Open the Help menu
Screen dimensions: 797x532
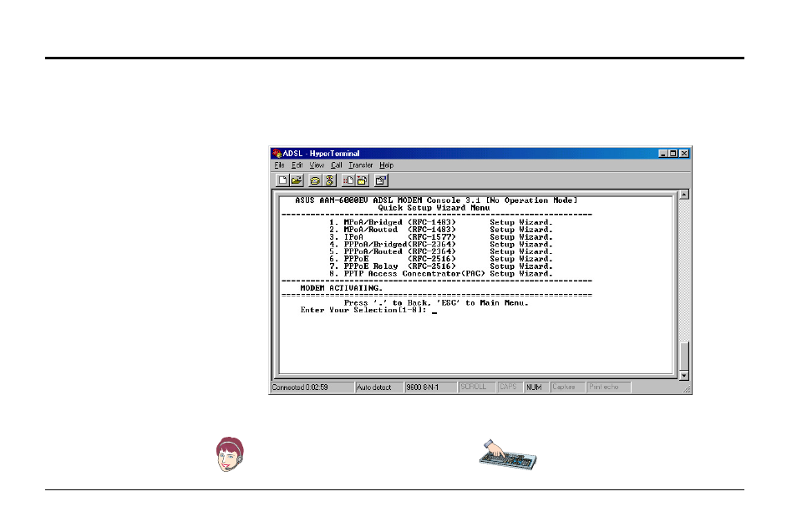[386, 165]
